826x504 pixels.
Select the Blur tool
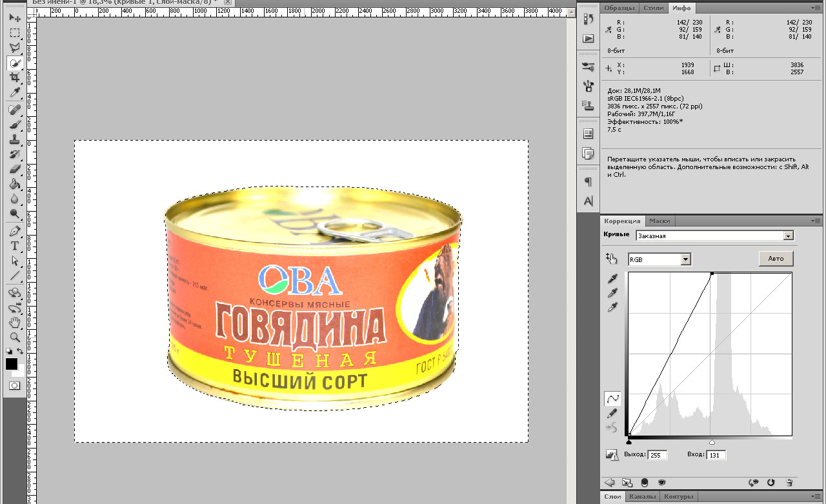tap(14, 199)
